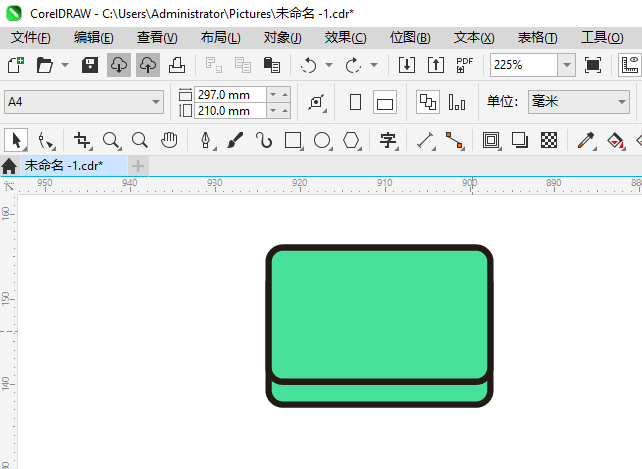This screenshot has height=469, width=642.
Task: Click the cloud download icon
Action: click(119, 65)
